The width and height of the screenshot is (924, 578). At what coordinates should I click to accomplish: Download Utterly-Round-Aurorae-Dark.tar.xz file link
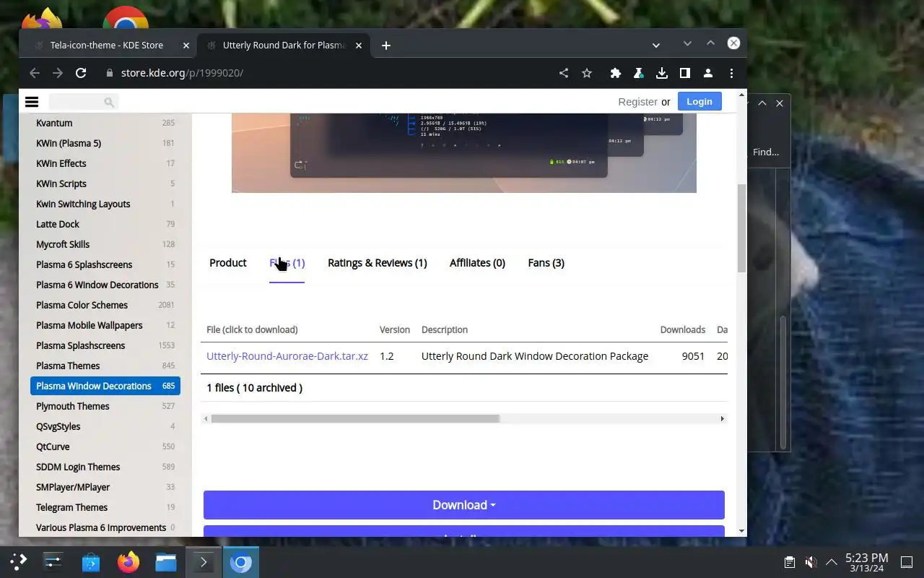coord(287,356)
